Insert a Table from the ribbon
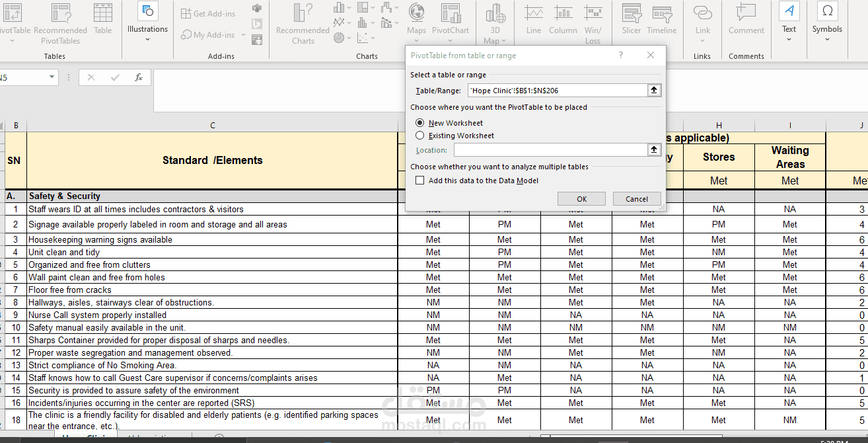Image resolution: width=868 pixels, height=443 pixels. pos(102,13)
